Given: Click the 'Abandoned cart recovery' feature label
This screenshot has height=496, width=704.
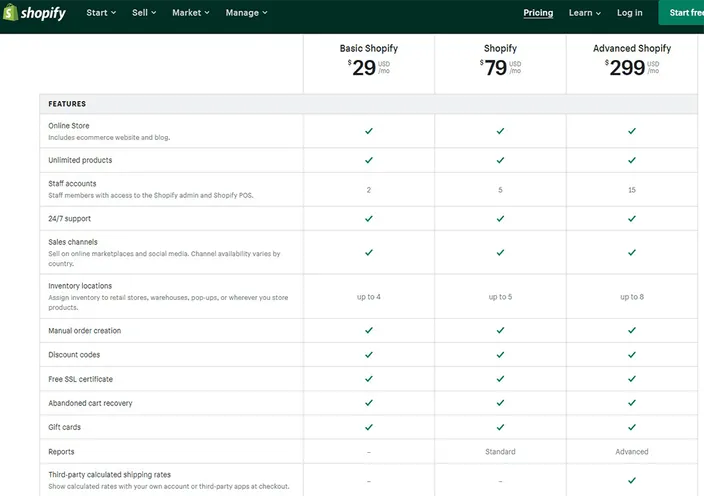Looking at the screenshot, I should [x=90, y=403].
